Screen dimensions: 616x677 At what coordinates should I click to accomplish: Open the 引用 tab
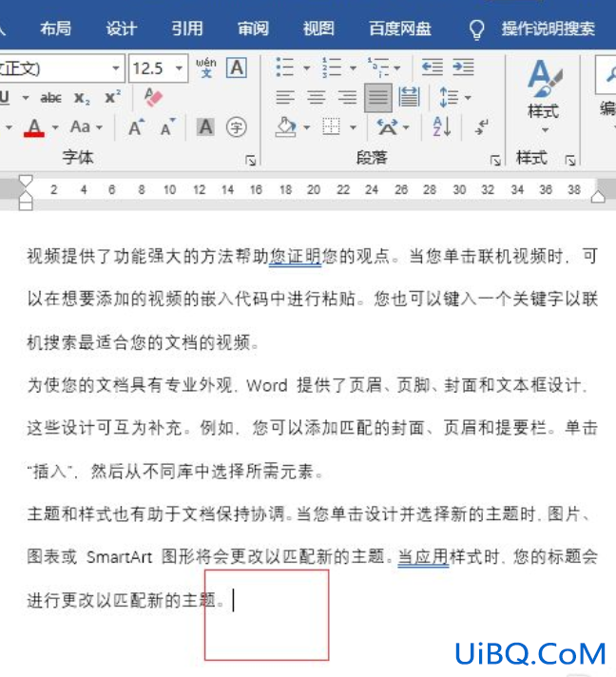click(x=187, y=29)
